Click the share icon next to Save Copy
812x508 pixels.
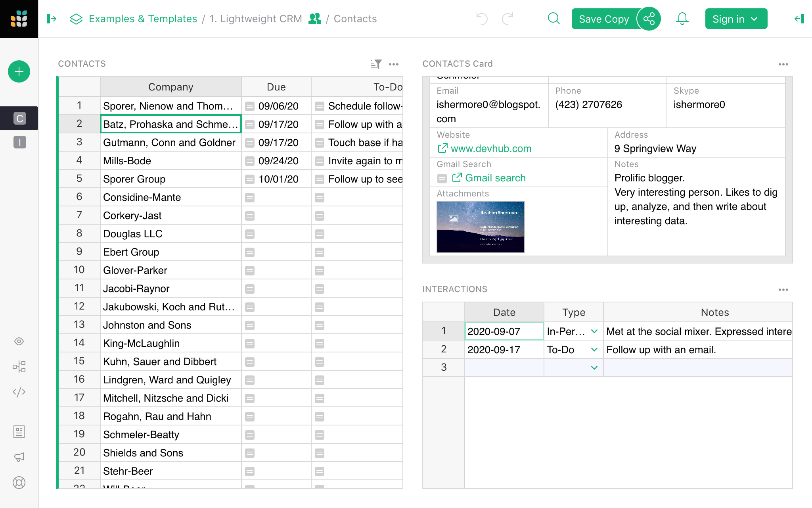648,19
